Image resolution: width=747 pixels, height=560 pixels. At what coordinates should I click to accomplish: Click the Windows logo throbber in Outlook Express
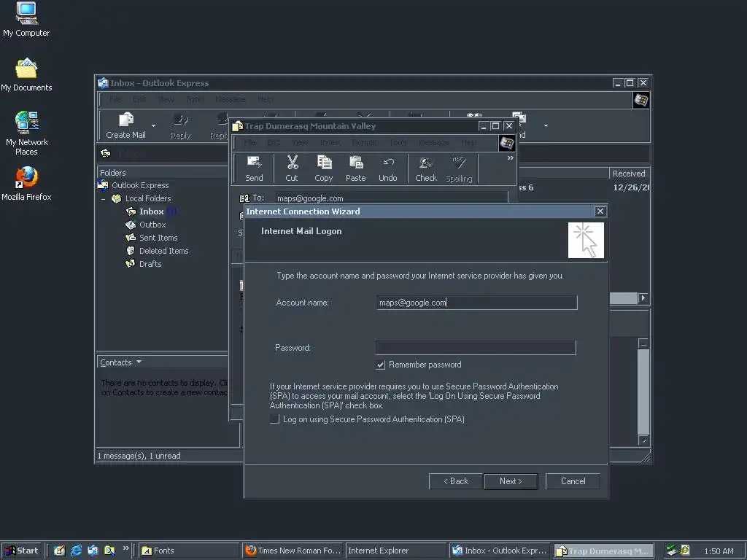click(640, 100)
